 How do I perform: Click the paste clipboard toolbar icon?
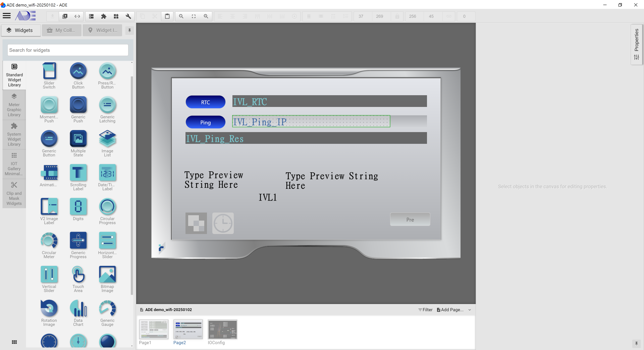click(167, 16)
